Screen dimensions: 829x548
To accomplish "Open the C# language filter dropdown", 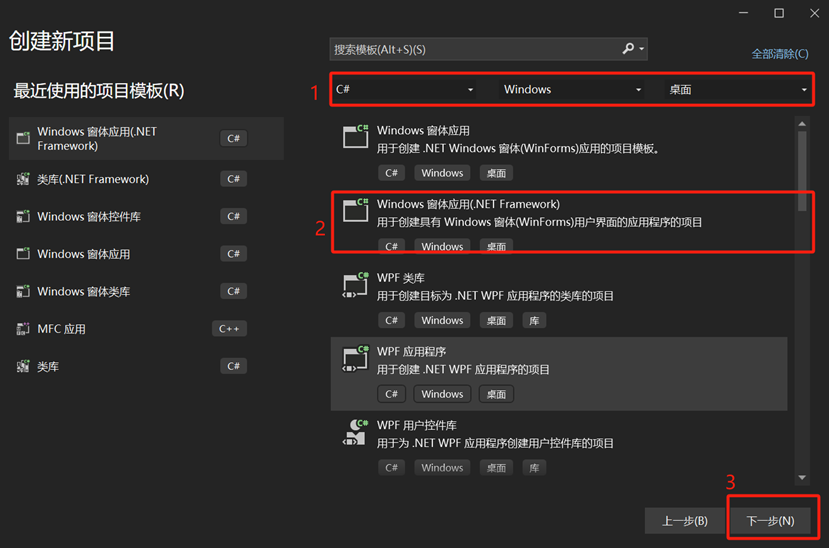I will 404,89.
